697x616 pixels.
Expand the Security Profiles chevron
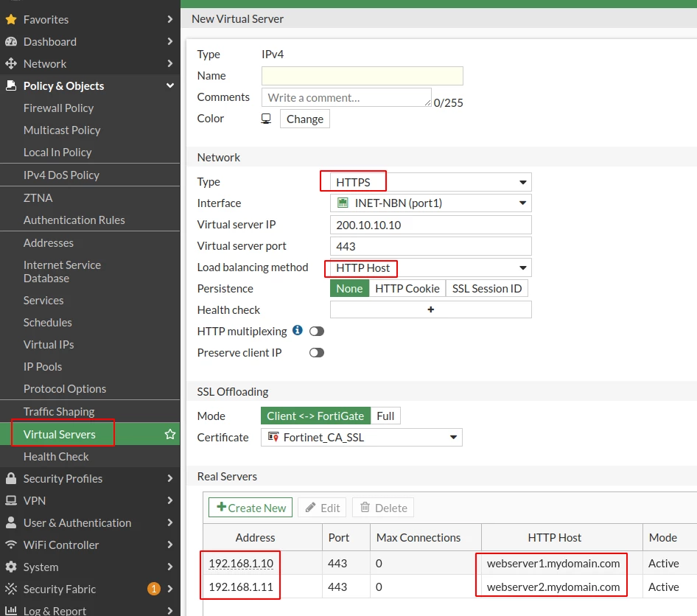coord(169,478)
